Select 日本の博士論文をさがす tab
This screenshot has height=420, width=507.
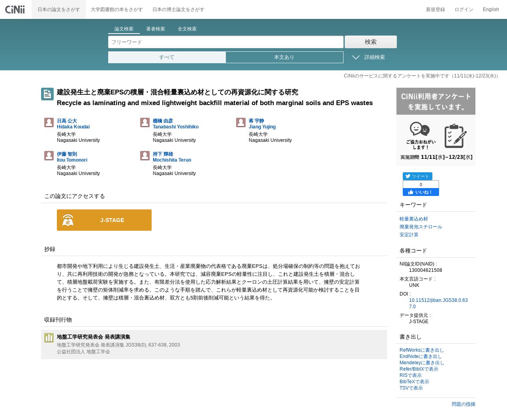178,9
